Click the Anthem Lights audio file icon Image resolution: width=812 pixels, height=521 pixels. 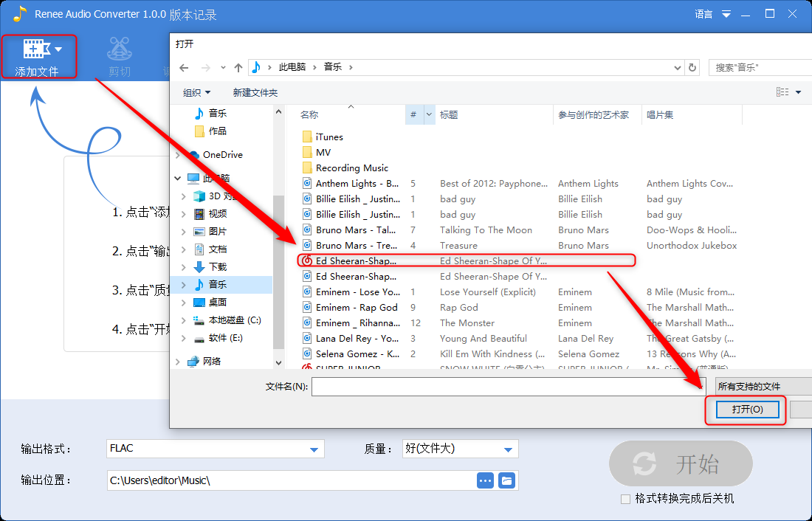tap(307, 183)
